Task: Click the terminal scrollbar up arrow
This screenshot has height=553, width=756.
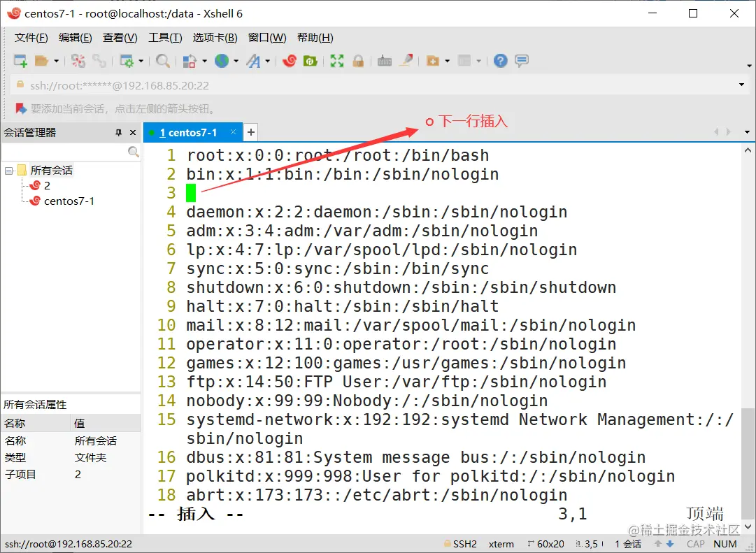Action: 748,150
